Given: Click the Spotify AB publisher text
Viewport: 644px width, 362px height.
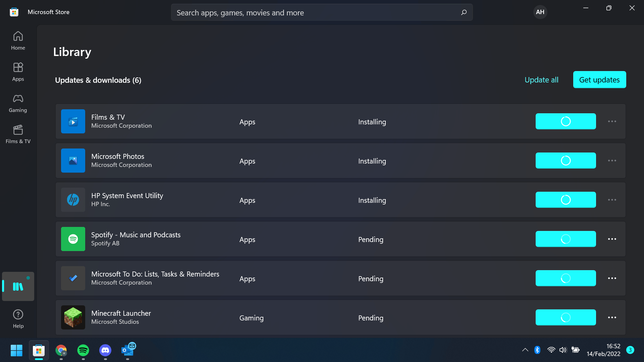Looking at the screenshot, I should (105, 243).
